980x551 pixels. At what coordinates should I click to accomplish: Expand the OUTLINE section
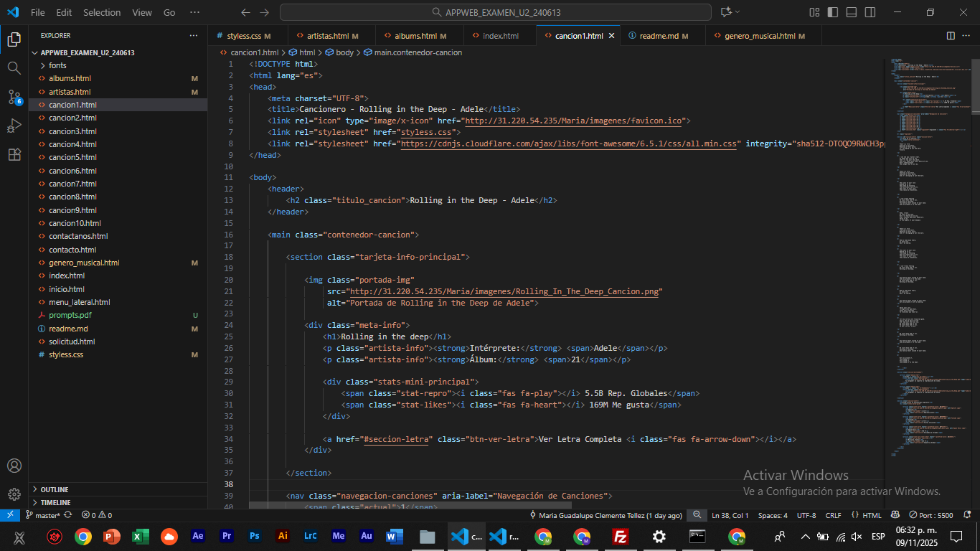click(55, 489)
